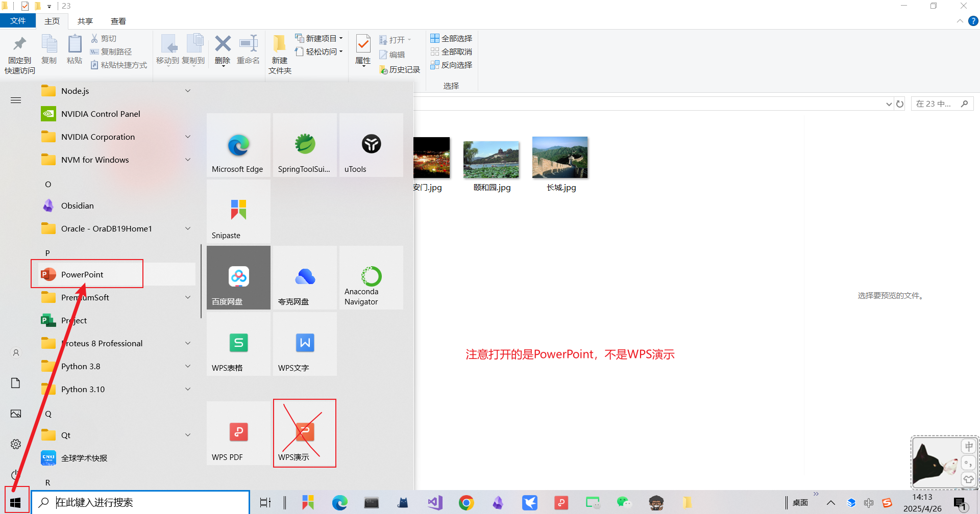Expand the Qt folder
This screenshot has height=514, width=980.
pyautogui.click(x=187, y=435)
